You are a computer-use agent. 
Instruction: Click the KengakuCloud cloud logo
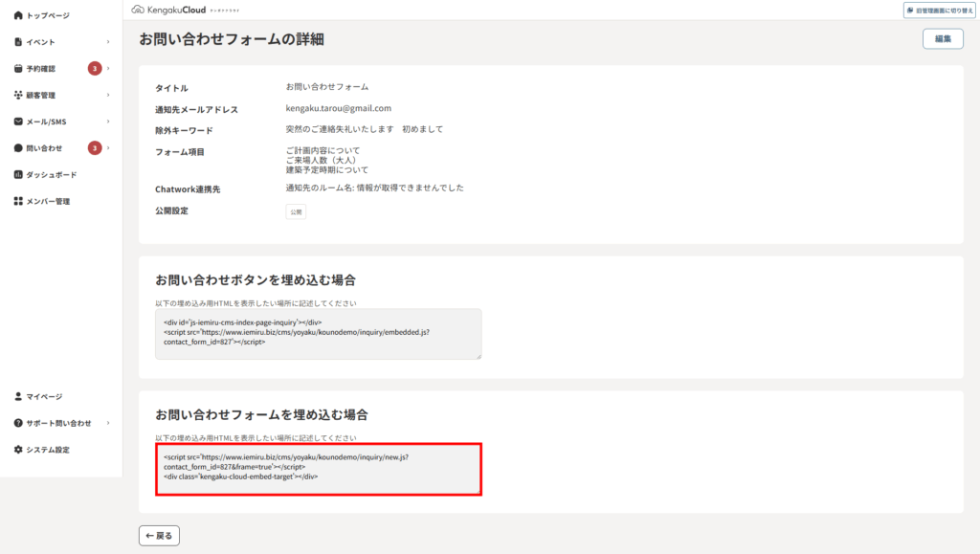click(138, 10)
